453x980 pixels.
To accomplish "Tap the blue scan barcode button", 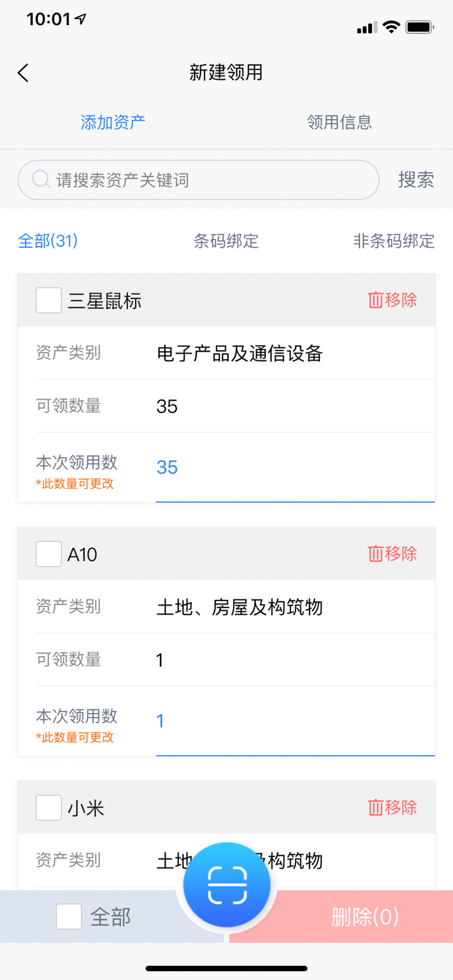I will tap(227, 884).
